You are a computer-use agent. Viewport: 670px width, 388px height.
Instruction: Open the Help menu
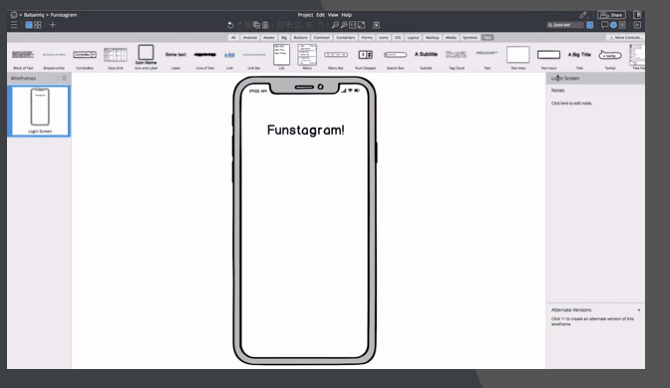[x=347, y=15]
